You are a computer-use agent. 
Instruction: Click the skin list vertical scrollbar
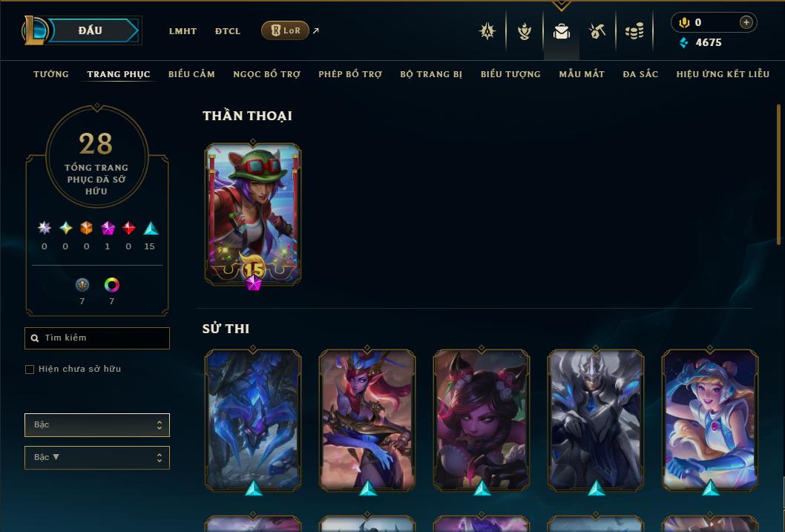tap(778, 174)
